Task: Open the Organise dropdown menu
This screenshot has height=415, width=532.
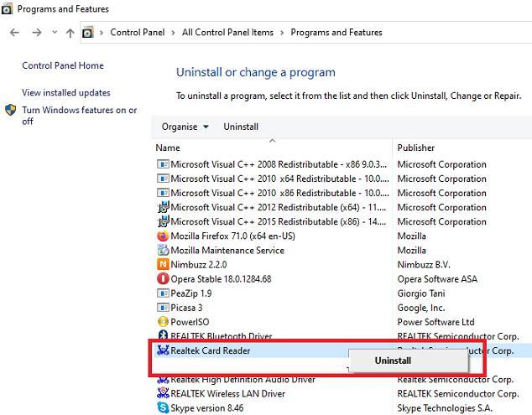Action: coord(185,127)
